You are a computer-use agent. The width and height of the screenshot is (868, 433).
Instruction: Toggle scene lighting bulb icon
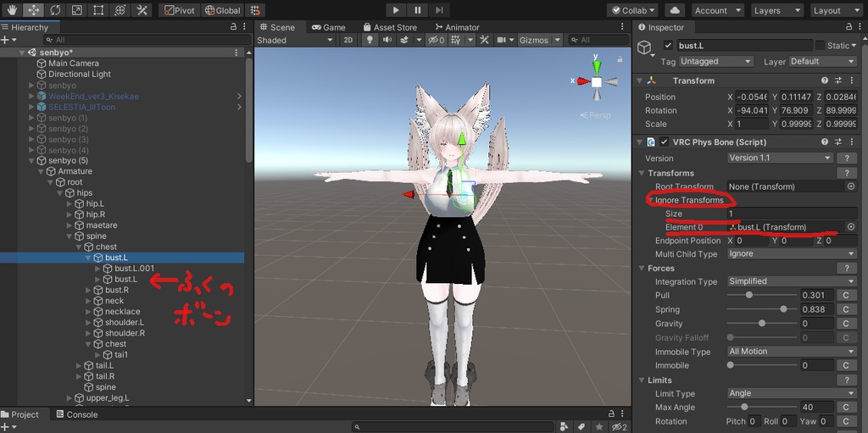(x=370, y=40)
